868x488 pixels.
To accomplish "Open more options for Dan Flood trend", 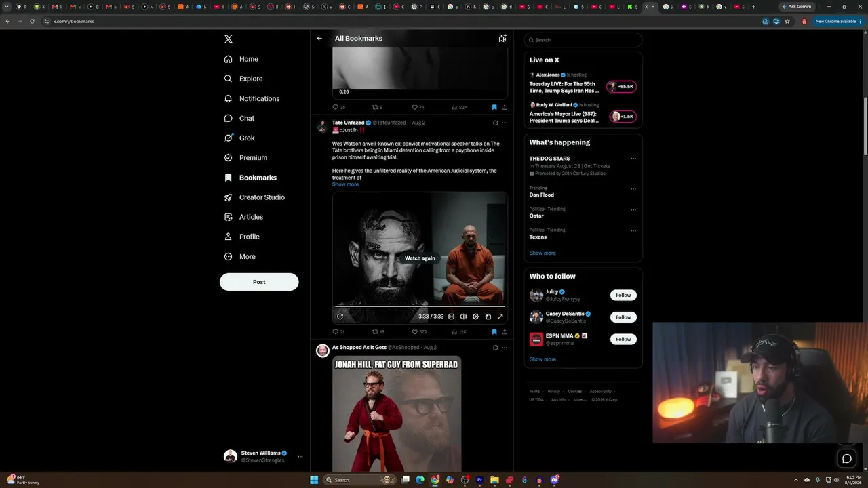I will click(x=633, y=189).
